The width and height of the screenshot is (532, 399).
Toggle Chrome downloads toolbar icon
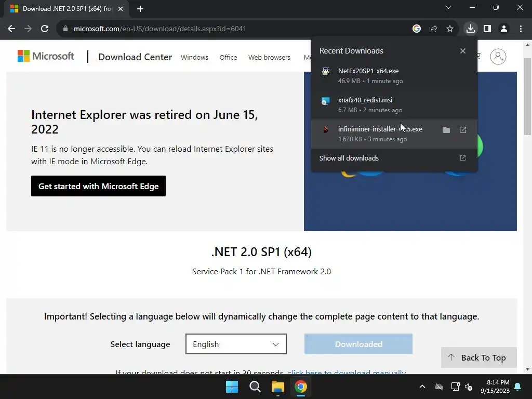click(x=470, y=29)
